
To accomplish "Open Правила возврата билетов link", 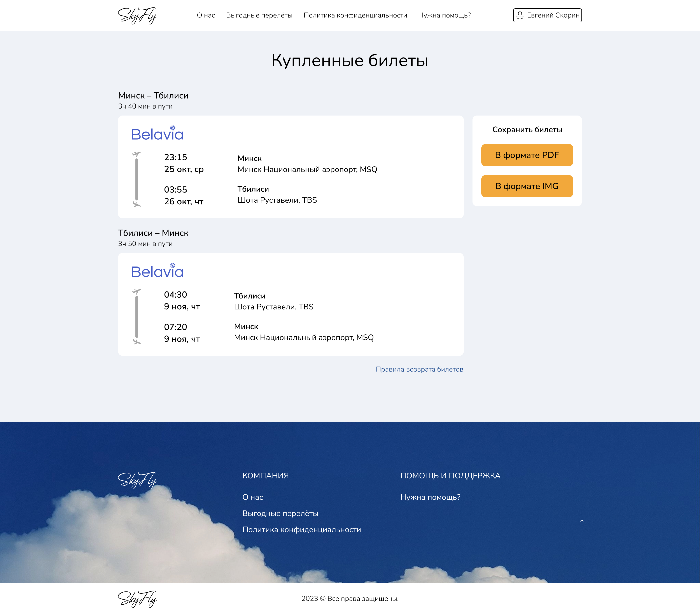I will click(419, 369).
